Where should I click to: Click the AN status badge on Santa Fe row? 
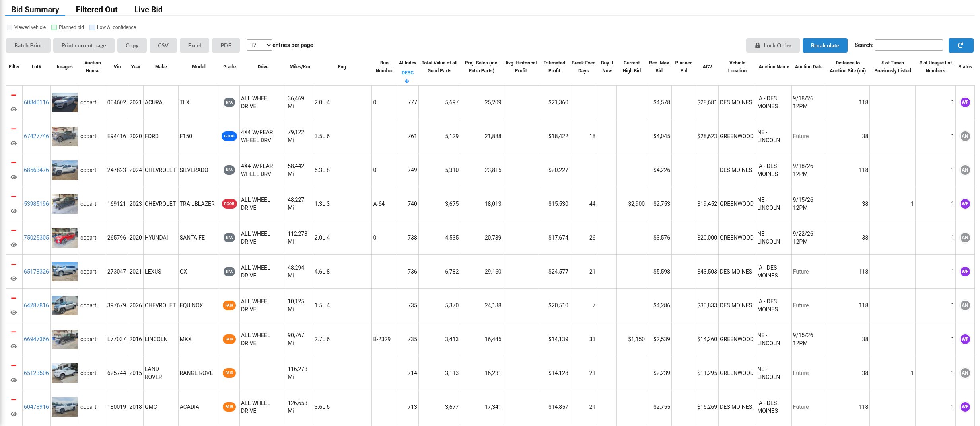[x=965, y=238]
